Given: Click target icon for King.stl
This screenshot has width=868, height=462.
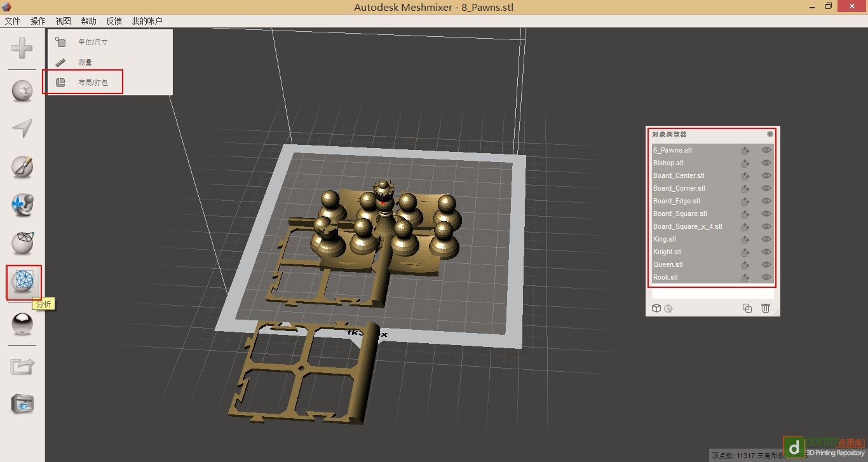Looking at the screenshot, I should click(745, 240).
